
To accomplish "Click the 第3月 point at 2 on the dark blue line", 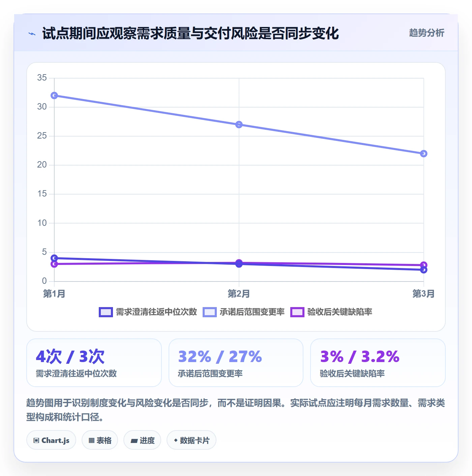I will click(x=424, y=270).
